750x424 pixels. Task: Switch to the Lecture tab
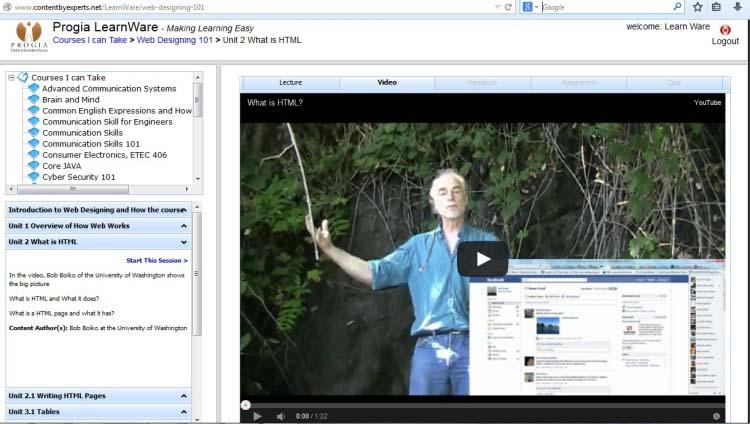click(290, 82)
